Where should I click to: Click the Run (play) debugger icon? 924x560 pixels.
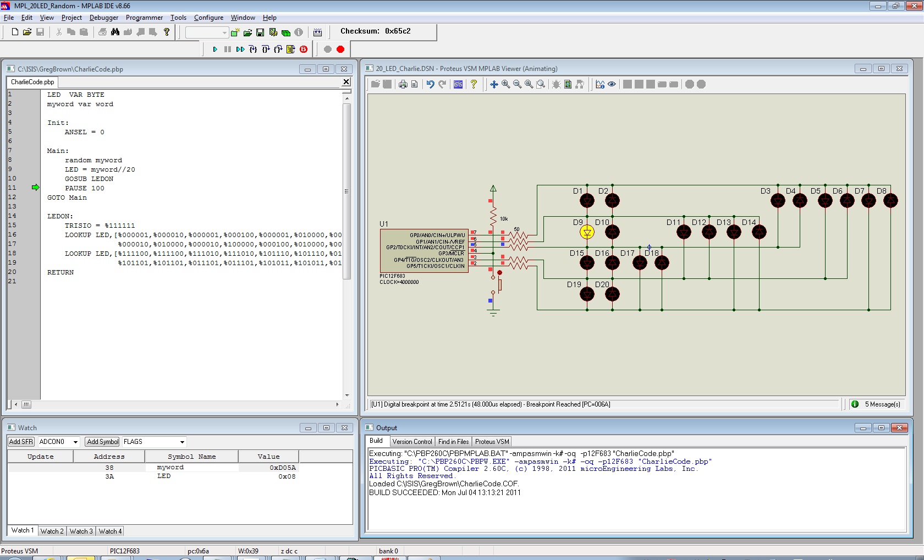tap(215, 50)
